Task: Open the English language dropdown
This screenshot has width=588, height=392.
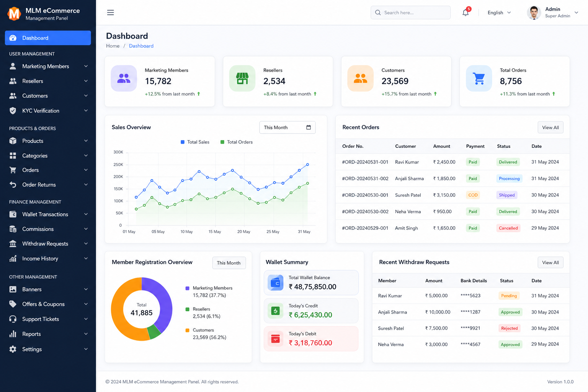Action: pos(499,13)
